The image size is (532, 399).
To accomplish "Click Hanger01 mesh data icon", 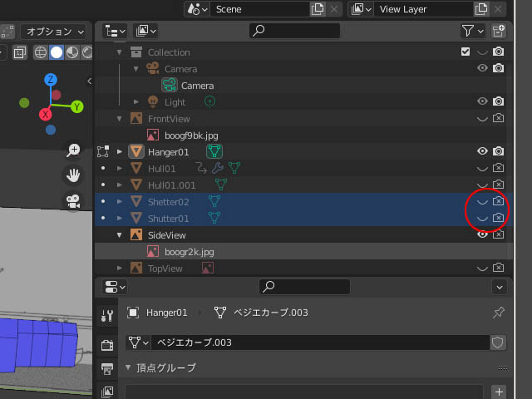I will click(x=214, y=151).
